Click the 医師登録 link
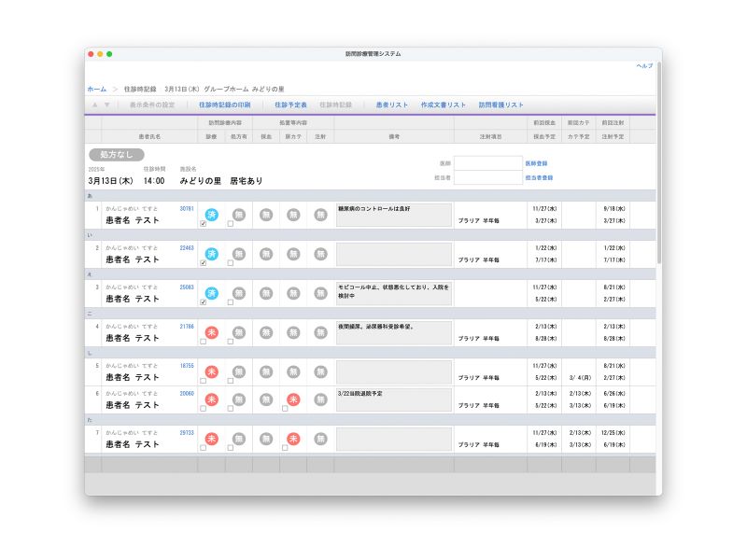 536,163
